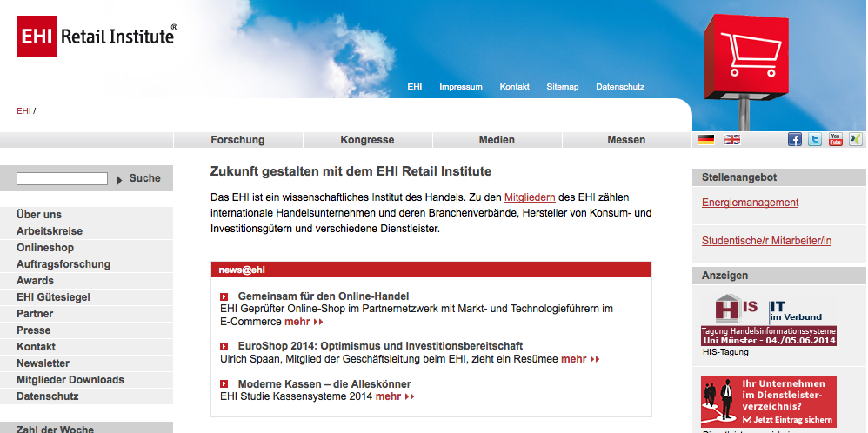Click the EHI Retail Institute logo

click(97, 36)
